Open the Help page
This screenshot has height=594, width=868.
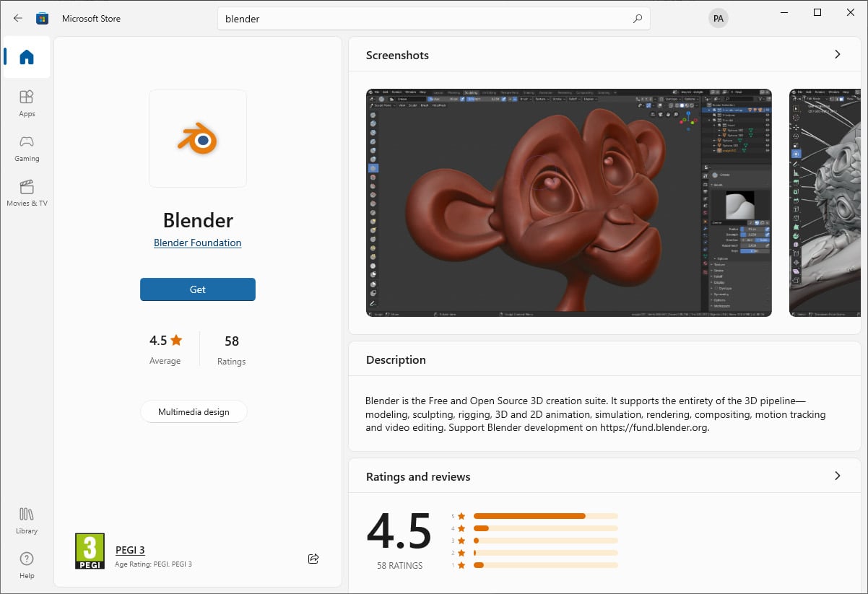tap(27, 565)
